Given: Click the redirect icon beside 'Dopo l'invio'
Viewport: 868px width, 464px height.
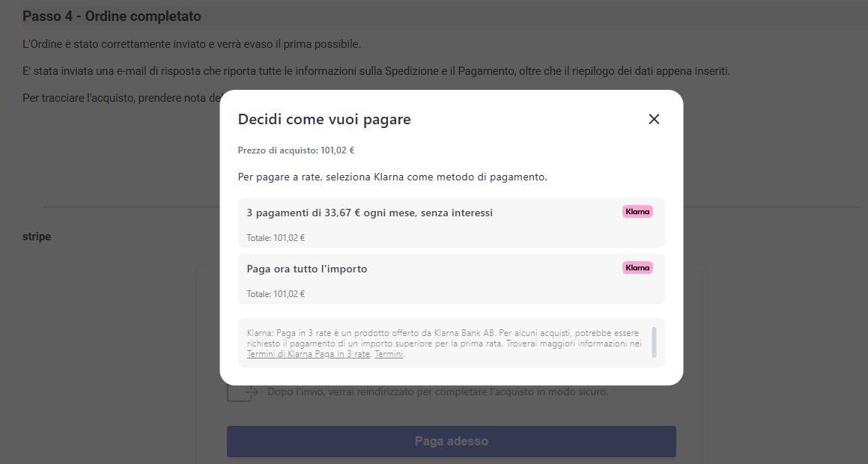Looking at the screenshot, I should (x=242, y=392).
